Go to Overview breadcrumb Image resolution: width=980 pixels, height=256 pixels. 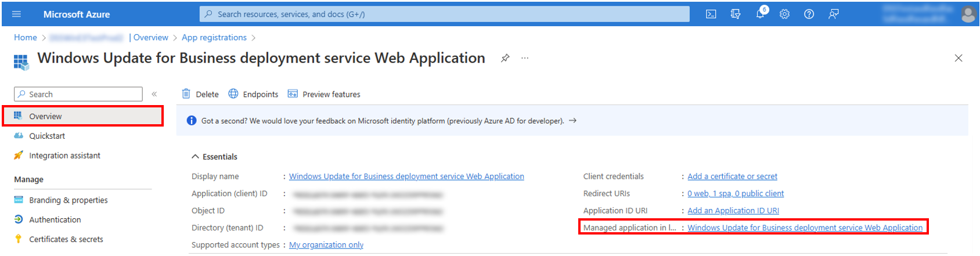pos(151,37)
